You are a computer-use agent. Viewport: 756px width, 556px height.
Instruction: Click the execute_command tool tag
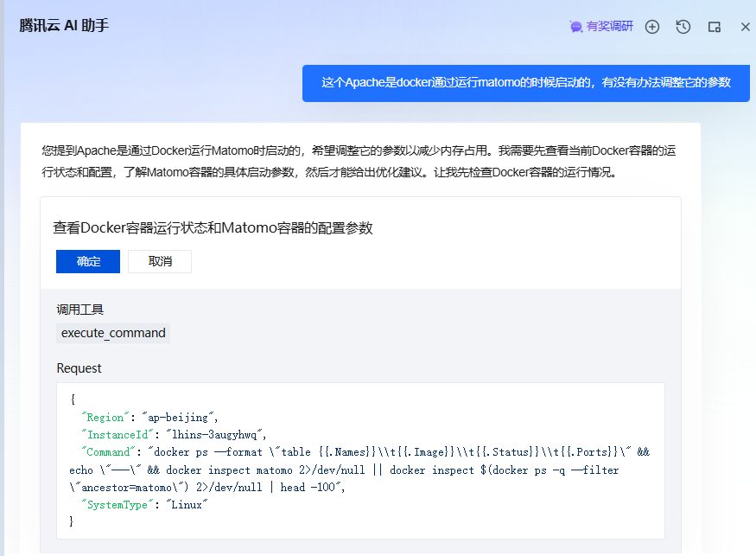point(113,333)
